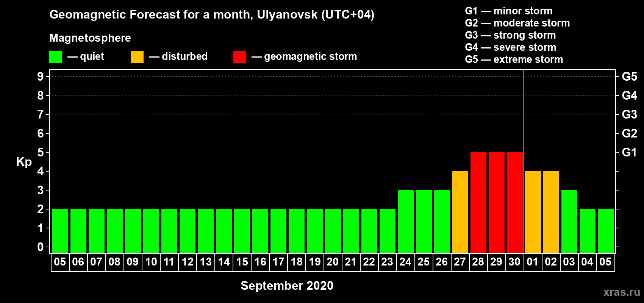Click the green quiet legend swatch
The width and height of the screenshot is (644, 303).
point(56,57)
